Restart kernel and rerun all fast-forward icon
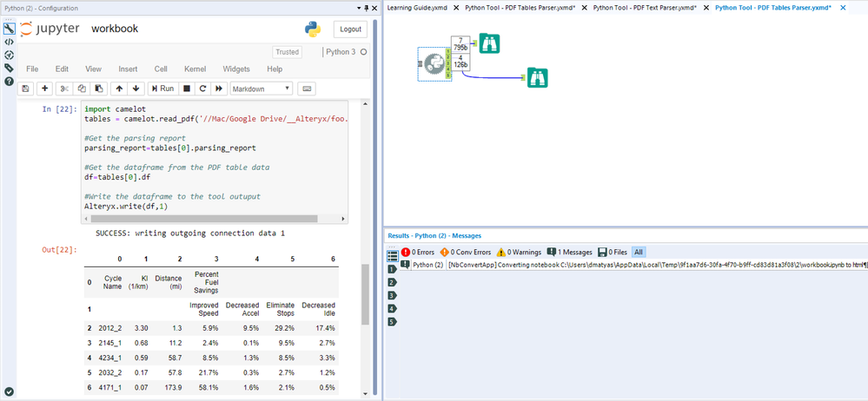 [219, 89]
